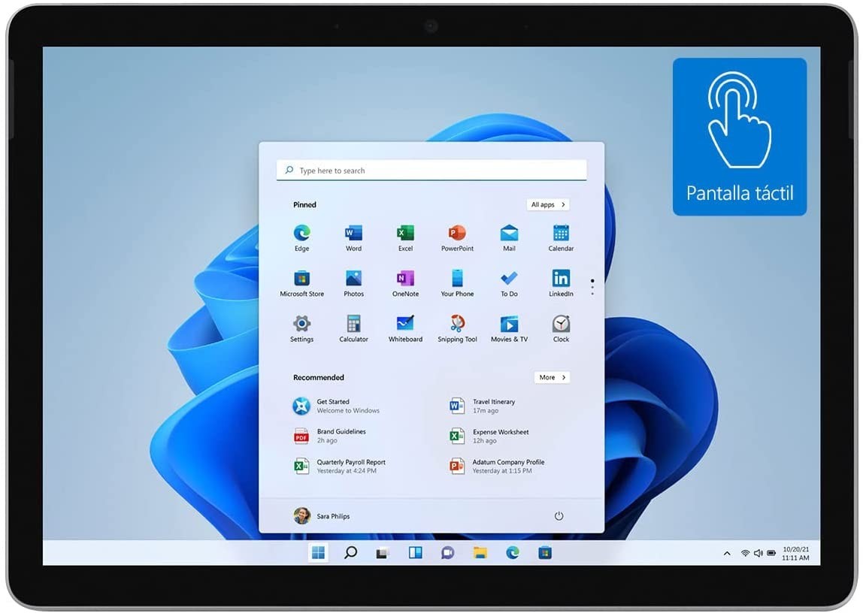Open the Widgets panel from taskbar
Viewport: 863px width, 616px height.
coord(415,553)
